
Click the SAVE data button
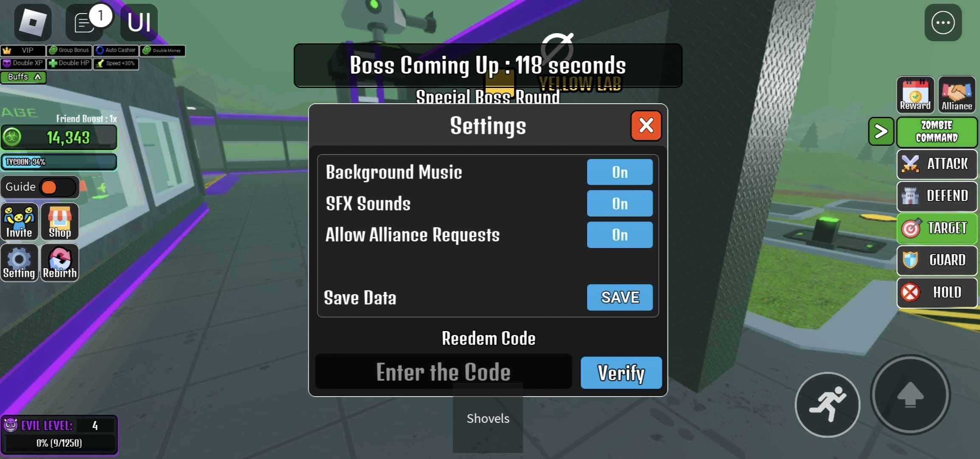(x=620, y=297)
